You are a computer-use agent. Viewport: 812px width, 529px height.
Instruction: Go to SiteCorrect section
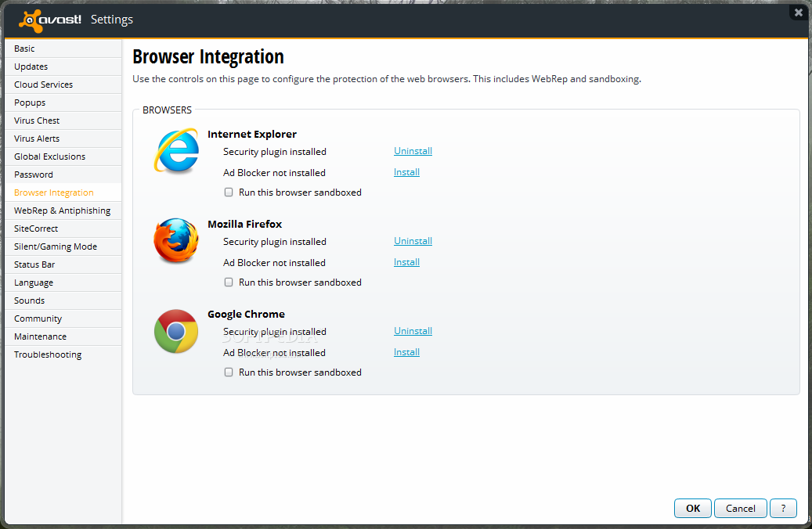[x=63, y=229]
